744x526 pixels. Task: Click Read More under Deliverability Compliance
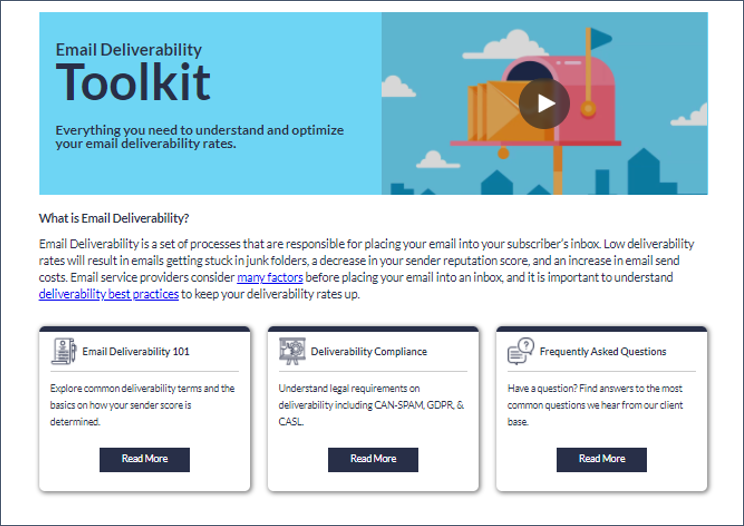pyautogui.click(x=373, y=459)
